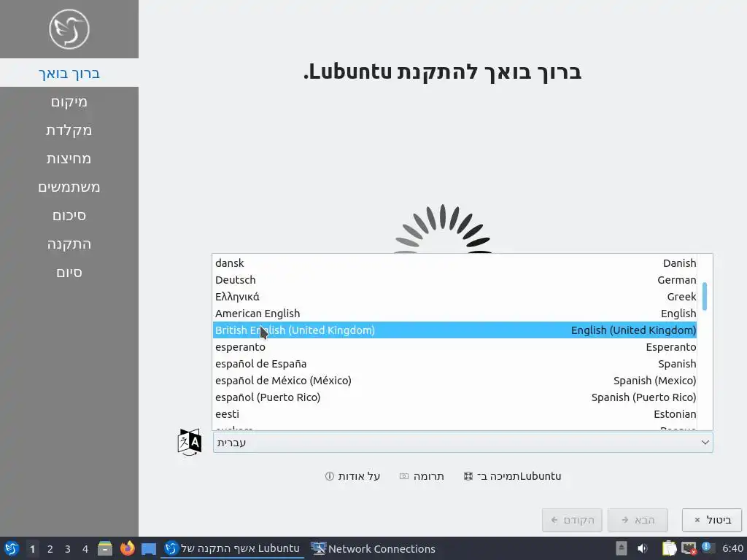Select the מחיצות sidebar step

point(69,158)
